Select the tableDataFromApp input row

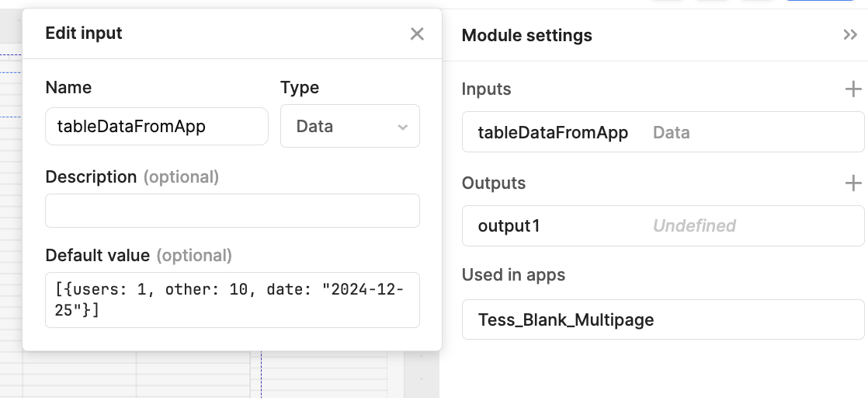[662, 132]
